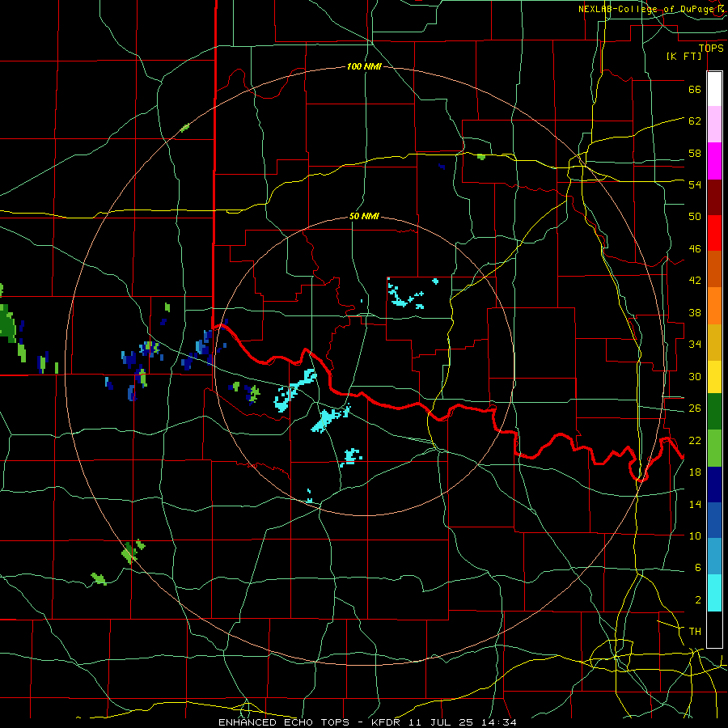The width and height of the screenshot is (728, 728).
Task: Click the magenta legend swatch
Action: tap(714, 161)
